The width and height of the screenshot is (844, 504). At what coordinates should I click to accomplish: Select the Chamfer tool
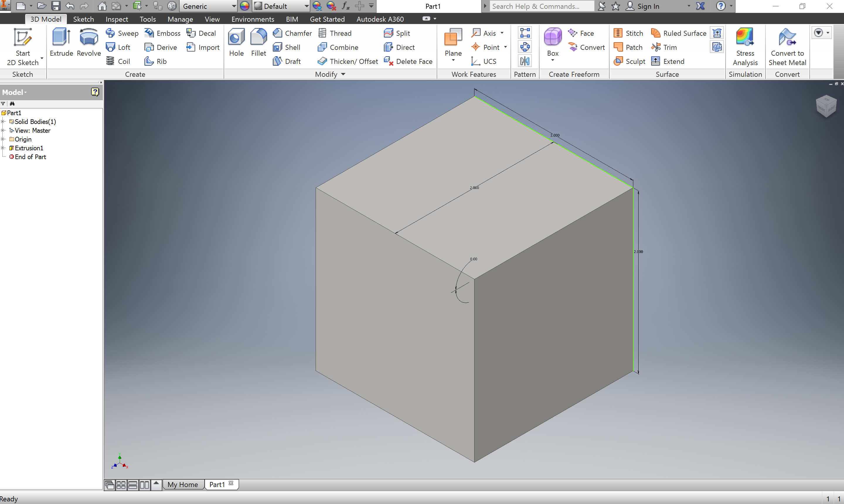pyautogui.click(x=292, y=33)
